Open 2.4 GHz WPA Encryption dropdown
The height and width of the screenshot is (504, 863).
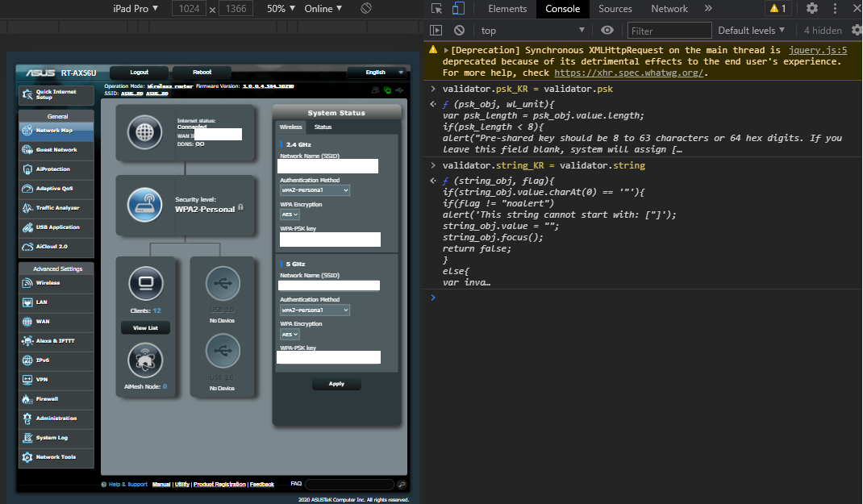point(290,215)
